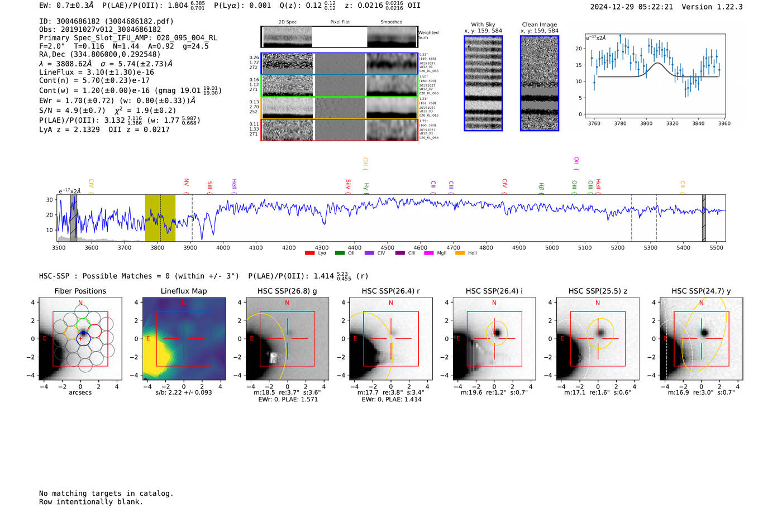This screenshot has width=782, height=532.
Task: Click the orange CIII] marker above spectrum
Action: (x=365, y=164)
